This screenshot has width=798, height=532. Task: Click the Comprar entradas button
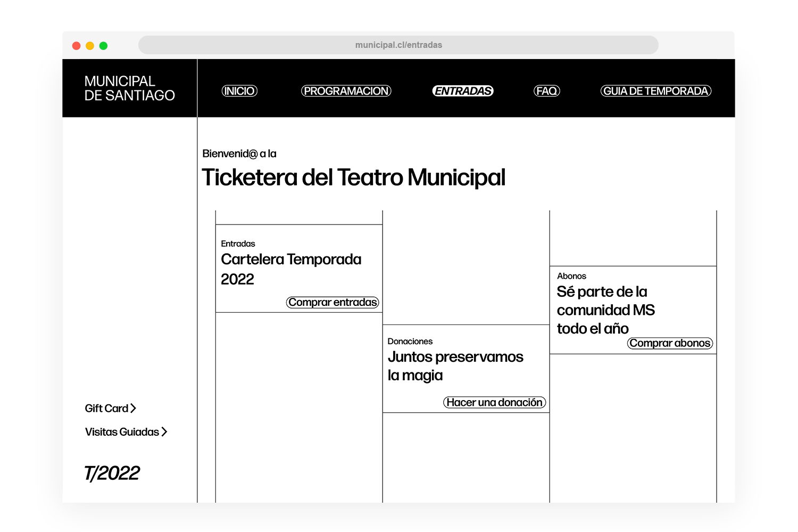(x=333, y=302)
